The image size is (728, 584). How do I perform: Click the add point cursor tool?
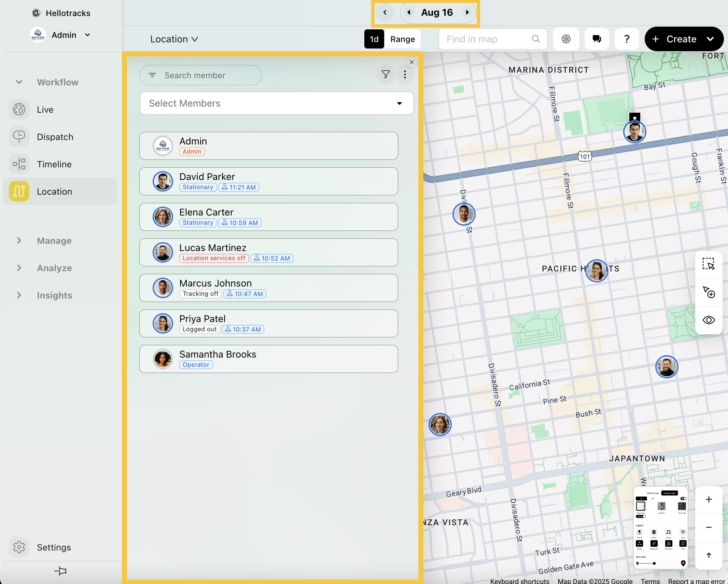(x=709, y=292)
